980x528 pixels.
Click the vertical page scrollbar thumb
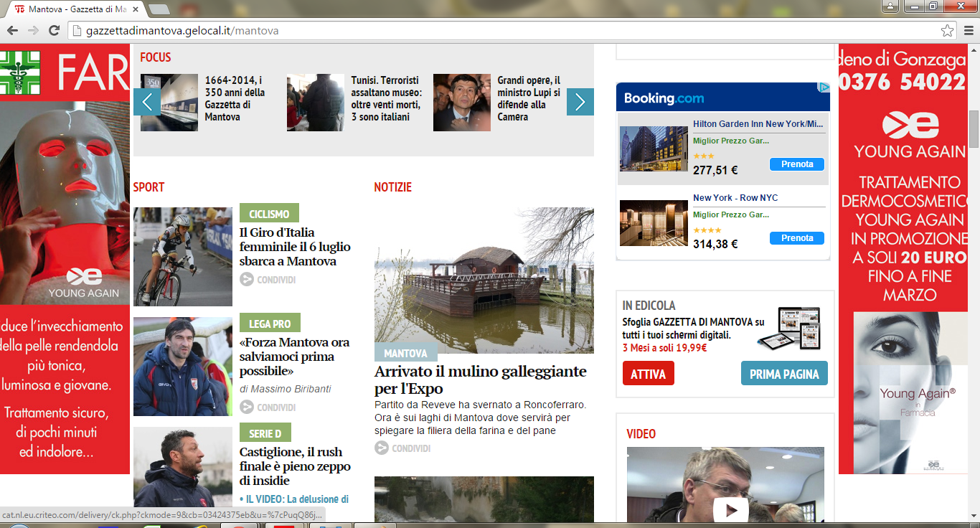pyautogui.click(x=973, y=129)
